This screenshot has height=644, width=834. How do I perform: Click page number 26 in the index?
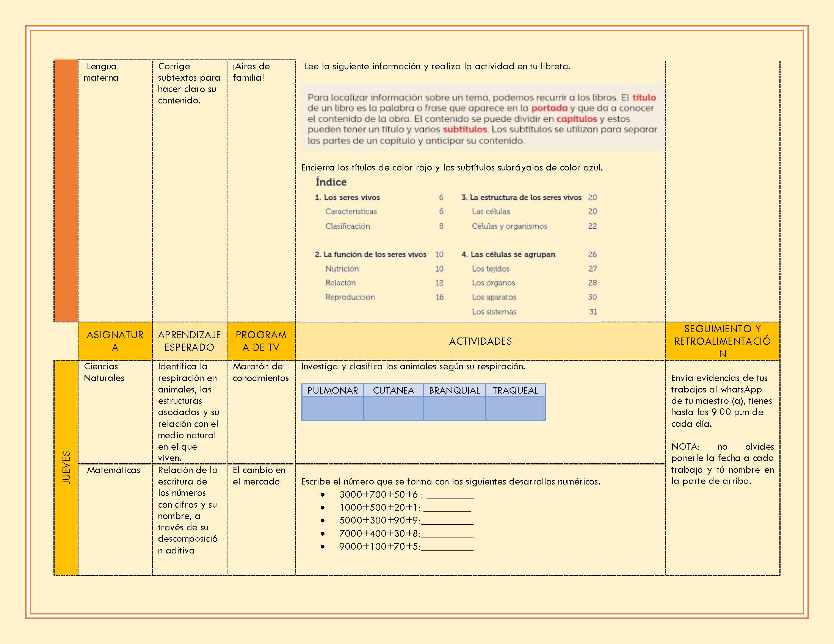coord(592,254)
